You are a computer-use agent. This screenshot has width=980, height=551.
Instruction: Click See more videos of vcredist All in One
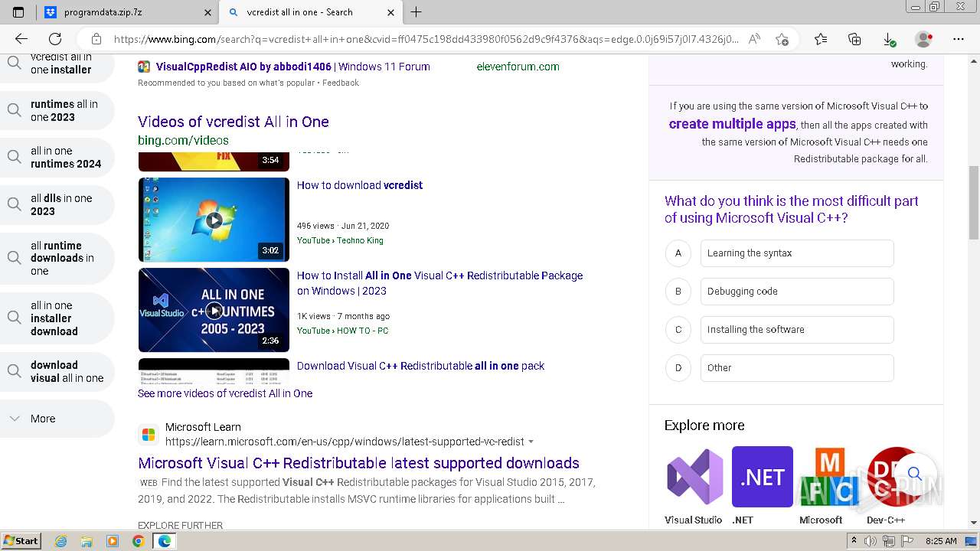coord(225,393)
